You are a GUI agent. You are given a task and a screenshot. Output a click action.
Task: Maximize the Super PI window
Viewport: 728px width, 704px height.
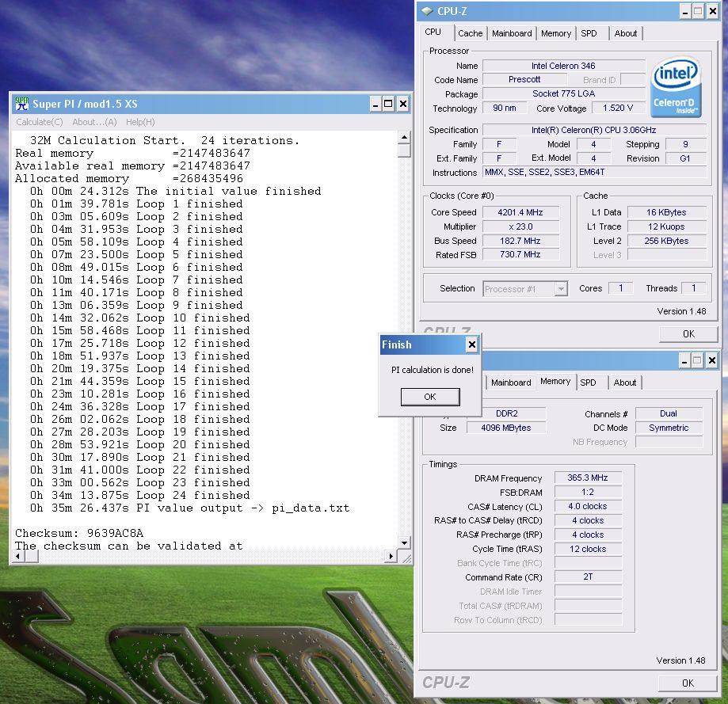(389, 104)
